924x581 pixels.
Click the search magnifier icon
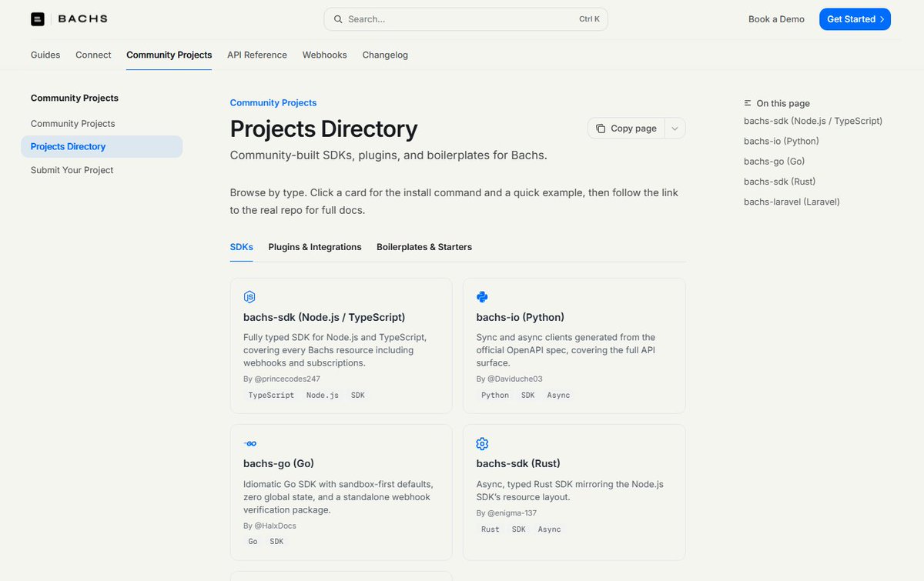338,19
